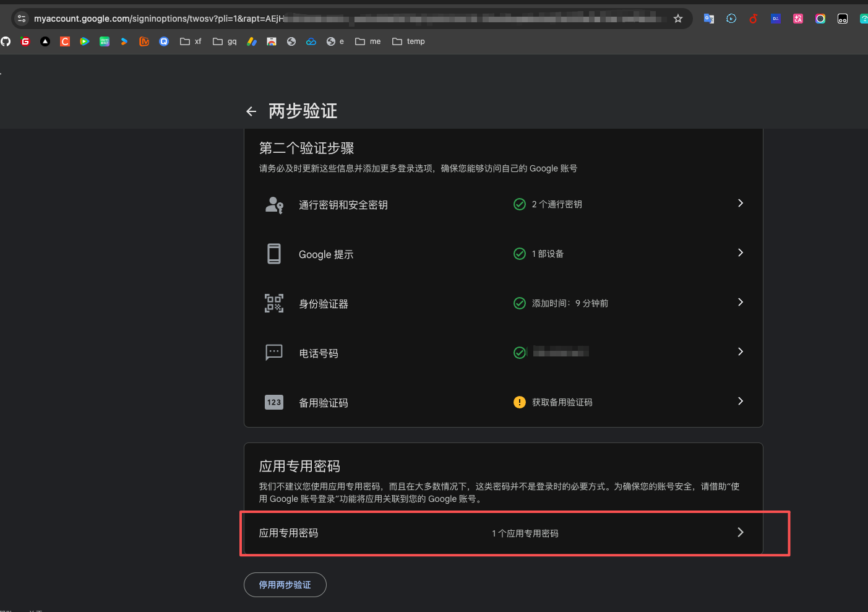Viewport: 868px width, 612px height.
Task: Expand the 身份验证器 row chevron
Action: click(741, 302)
